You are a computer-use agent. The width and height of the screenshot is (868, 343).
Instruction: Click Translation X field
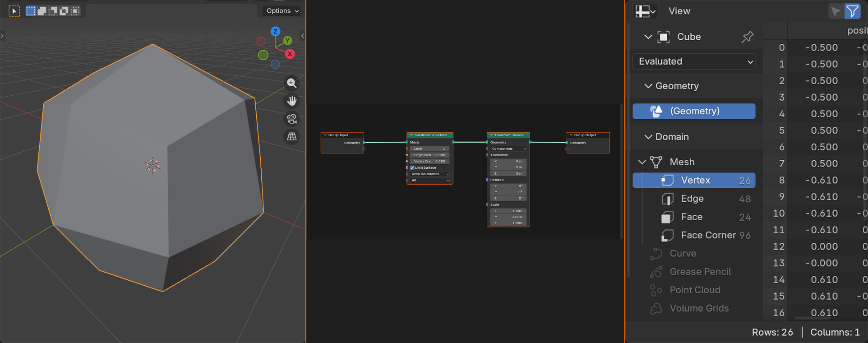(x=508, y=161)
